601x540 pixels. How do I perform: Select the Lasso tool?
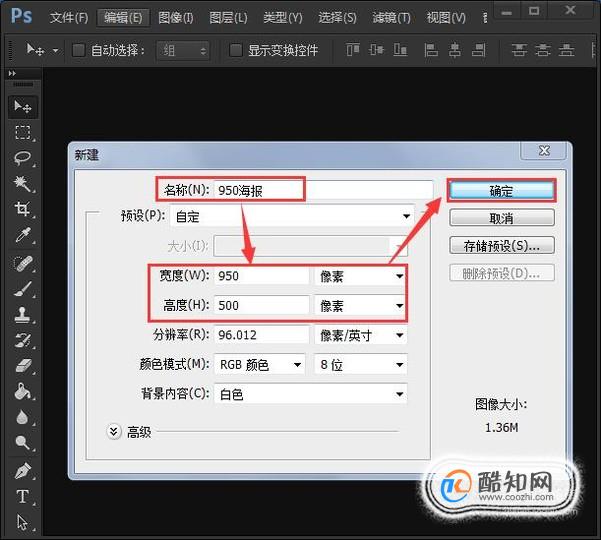click(23, 158)
